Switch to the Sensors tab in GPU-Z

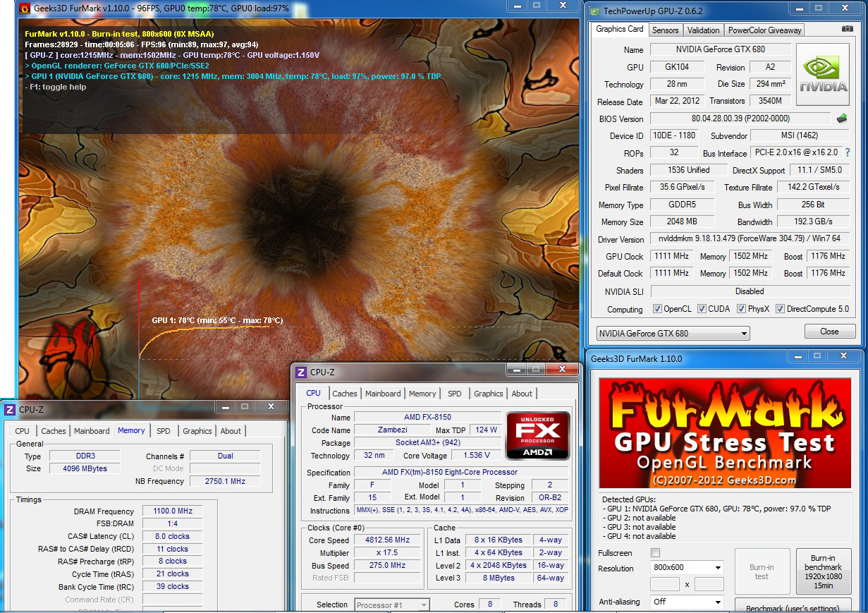[x=665, y=30]
